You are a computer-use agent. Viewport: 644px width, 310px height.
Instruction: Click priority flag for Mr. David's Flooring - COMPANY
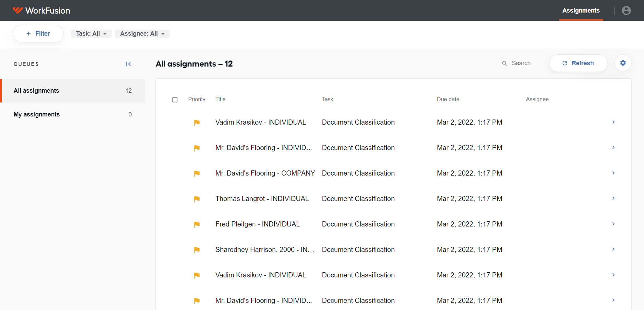(197, 174)
